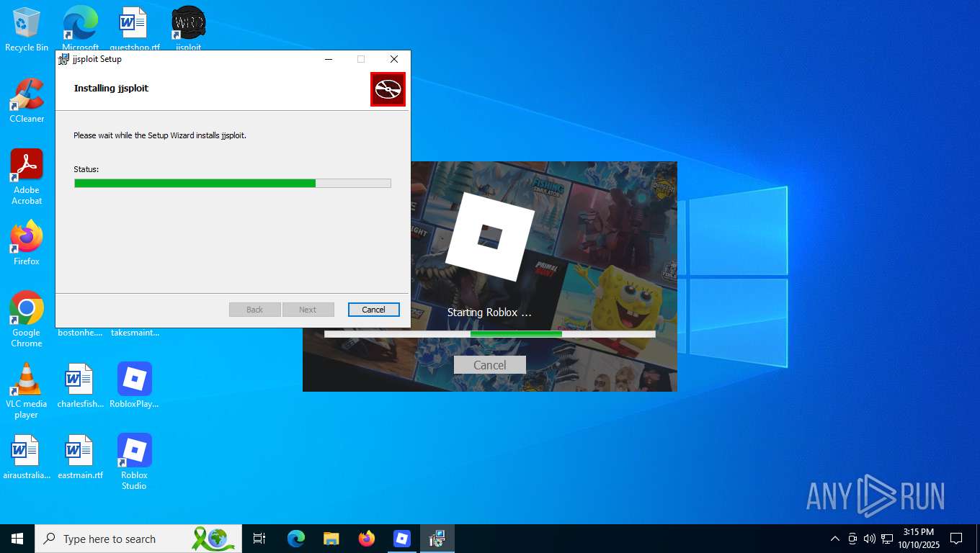
Task: Click the meet-now camera tray icon
Action: [852, 539]
